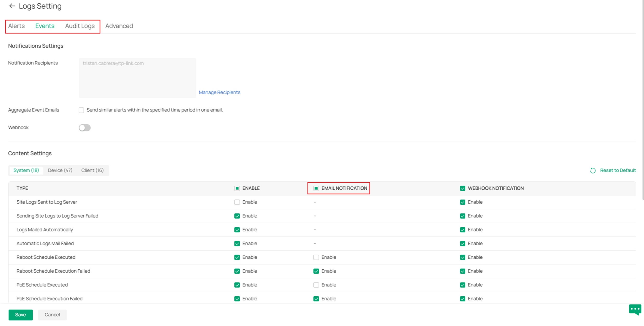
Task: Click Reset to Default link
Action: pyautogui.click(x=618, y=171)
